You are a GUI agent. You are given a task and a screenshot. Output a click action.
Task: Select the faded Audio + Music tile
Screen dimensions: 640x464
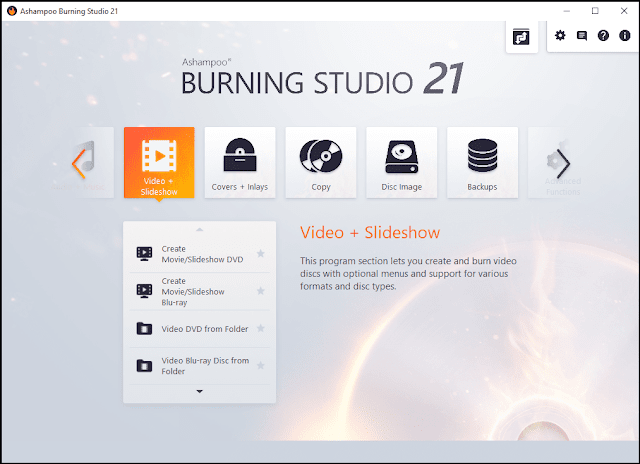click(x=98, y=162)
